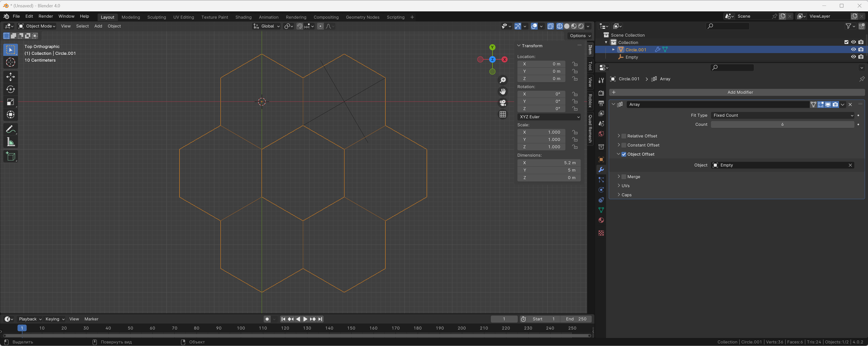Select the Measure tool

pyautogui.click(x=10, y=142)
